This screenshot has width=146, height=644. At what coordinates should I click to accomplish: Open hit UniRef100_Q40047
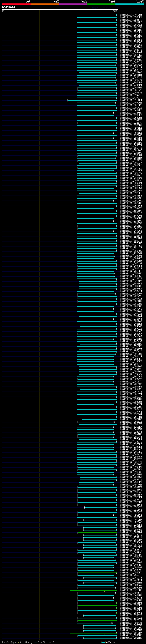(x=131, y=336)
